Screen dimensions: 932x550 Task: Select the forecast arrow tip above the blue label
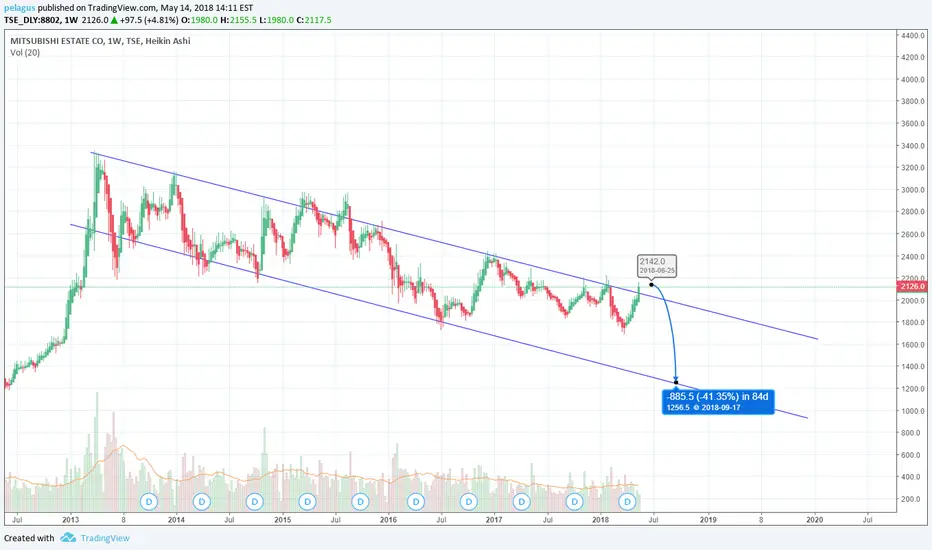pyautogui.click(x=676, y=379)
